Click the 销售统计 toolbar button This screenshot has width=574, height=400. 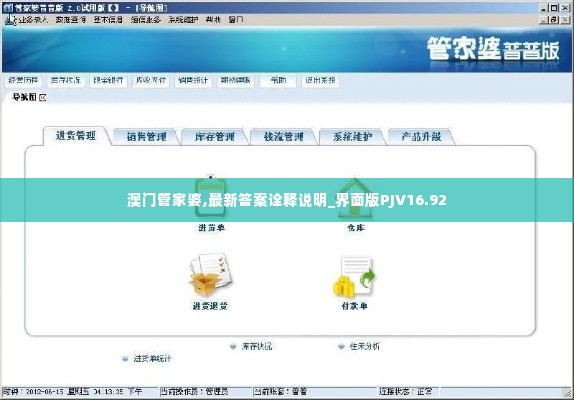[x=193, y=81]
